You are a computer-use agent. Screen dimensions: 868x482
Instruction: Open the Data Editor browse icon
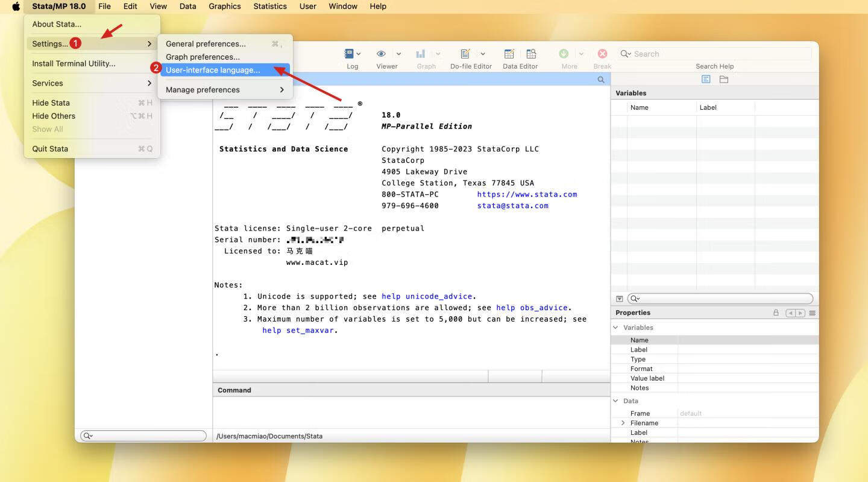tap(531, 54)
